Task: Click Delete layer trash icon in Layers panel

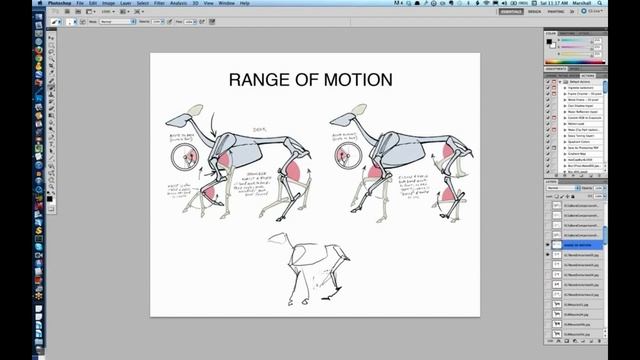Action: [x=600, y=341]
